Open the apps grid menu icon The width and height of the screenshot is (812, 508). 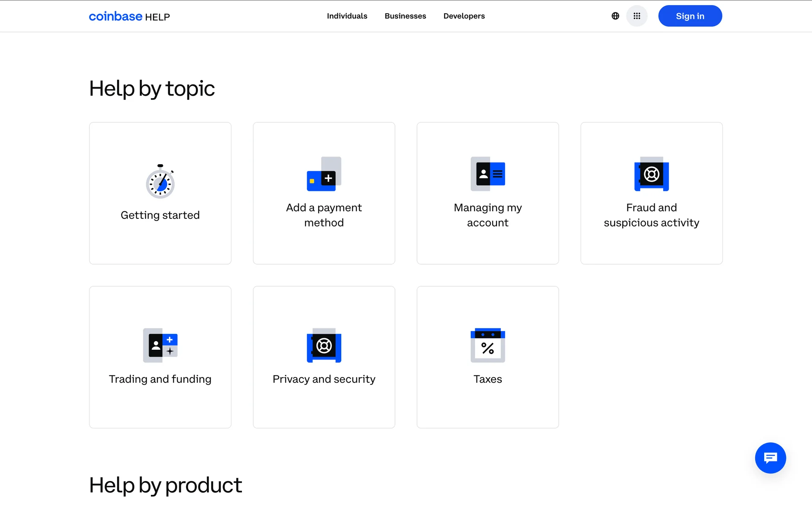(x=636, y=16)
